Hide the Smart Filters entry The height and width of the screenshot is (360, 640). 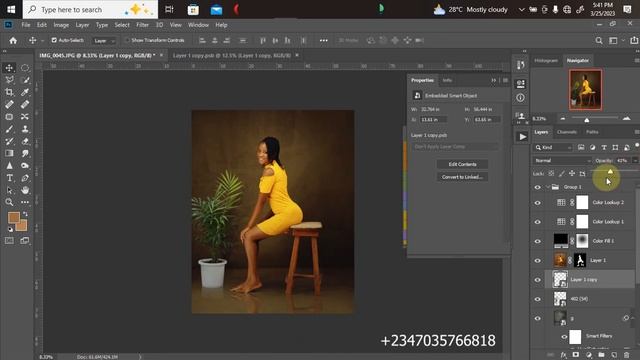point(564,337)
